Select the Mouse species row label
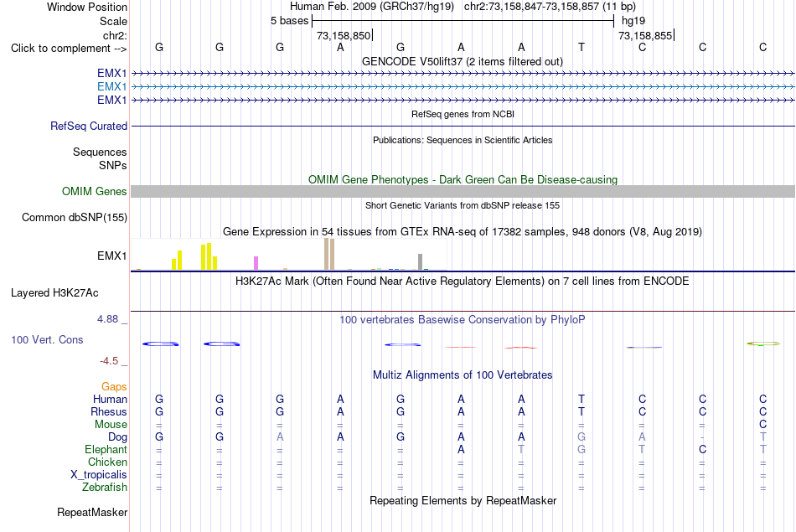 111,425
